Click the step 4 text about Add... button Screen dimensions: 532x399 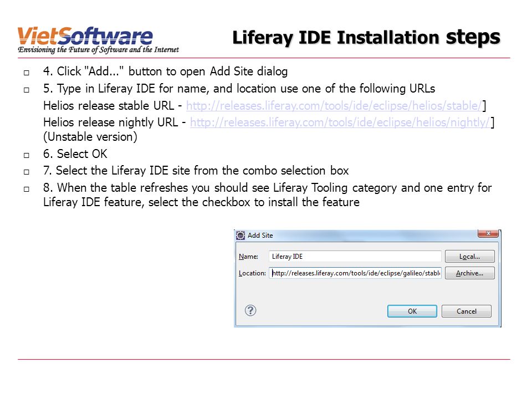tap(166, 71)
